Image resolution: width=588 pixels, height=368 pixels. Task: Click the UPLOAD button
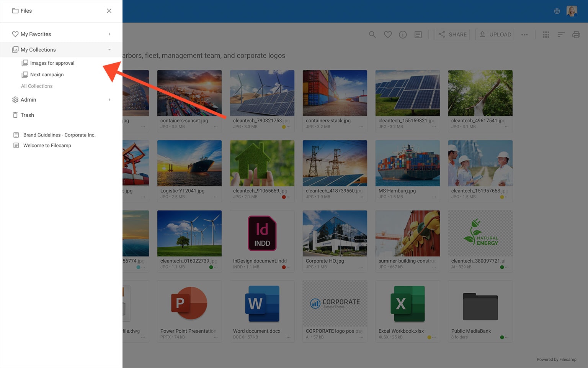click(x=495, y=34)
